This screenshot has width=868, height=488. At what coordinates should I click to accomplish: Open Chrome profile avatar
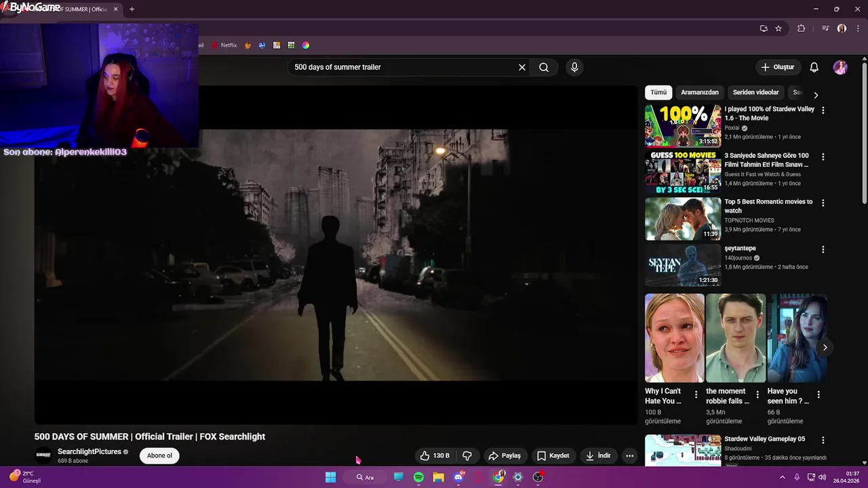tap(842, 28)
